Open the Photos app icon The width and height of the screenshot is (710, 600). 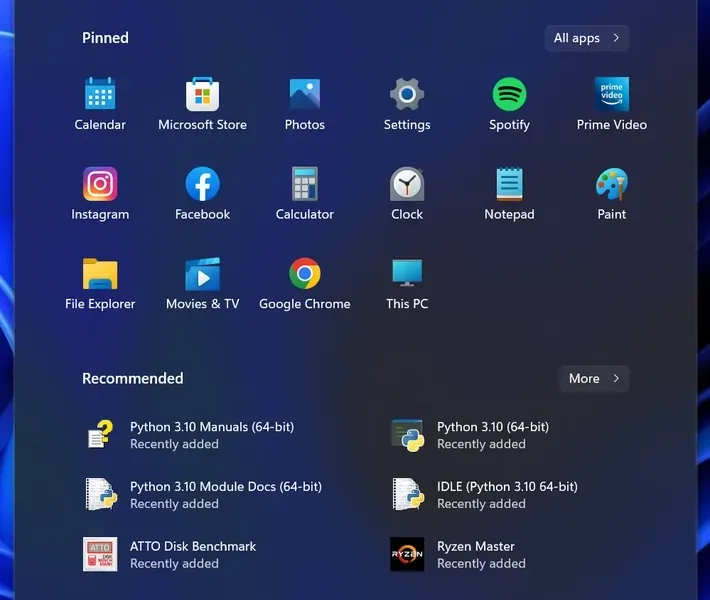pos(305,94)
